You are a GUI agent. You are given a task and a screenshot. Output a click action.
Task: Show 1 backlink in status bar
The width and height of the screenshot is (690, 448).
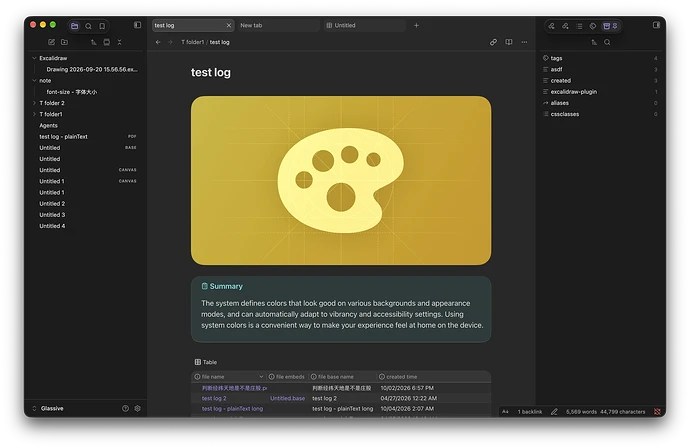pyautogui.click(x=530, y=412)
